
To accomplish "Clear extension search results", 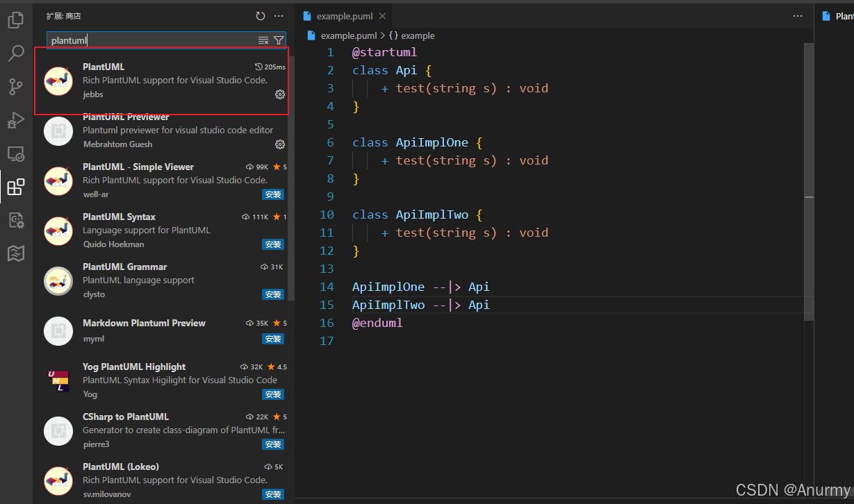I will click(263, 40).
